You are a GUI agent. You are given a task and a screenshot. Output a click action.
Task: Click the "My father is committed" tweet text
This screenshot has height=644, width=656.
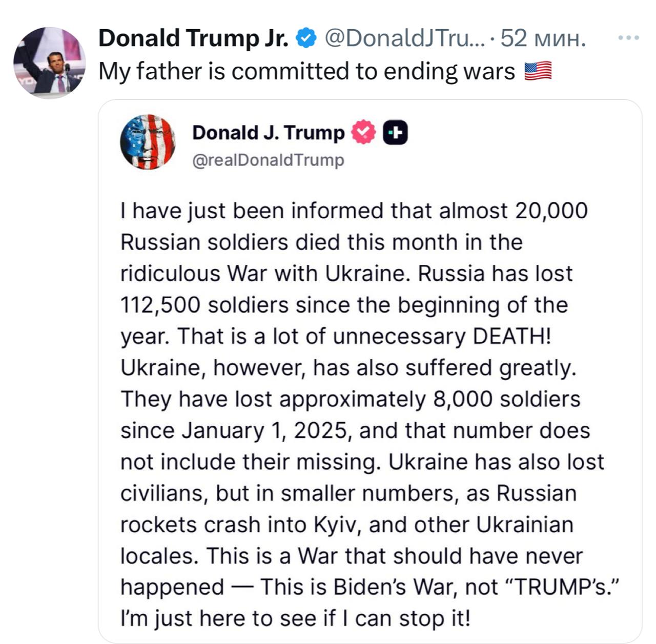306,71
